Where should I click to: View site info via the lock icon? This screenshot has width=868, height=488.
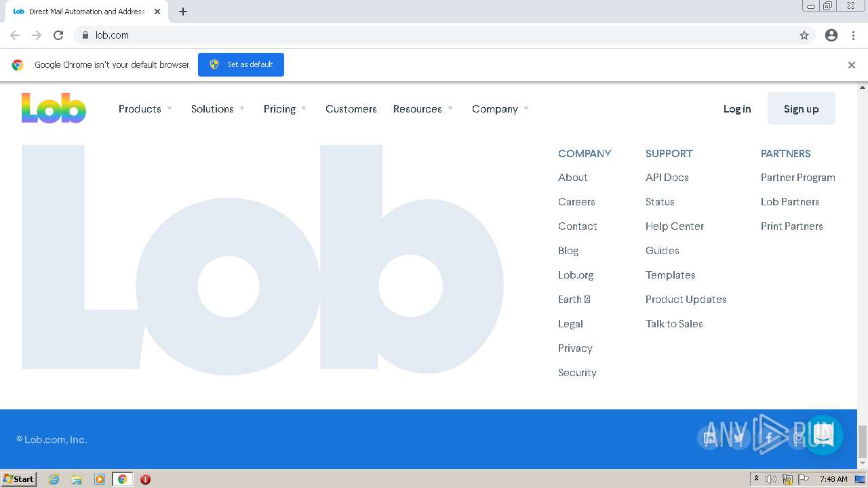coord(85,35)
